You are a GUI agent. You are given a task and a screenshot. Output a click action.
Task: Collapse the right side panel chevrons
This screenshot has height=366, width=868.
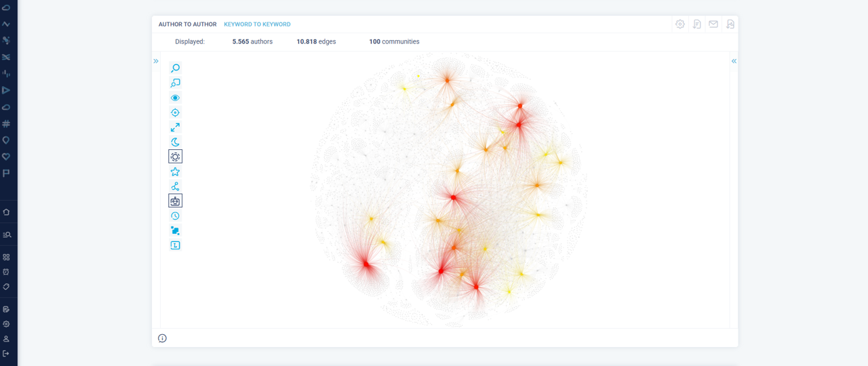click(x=734, y=61)
